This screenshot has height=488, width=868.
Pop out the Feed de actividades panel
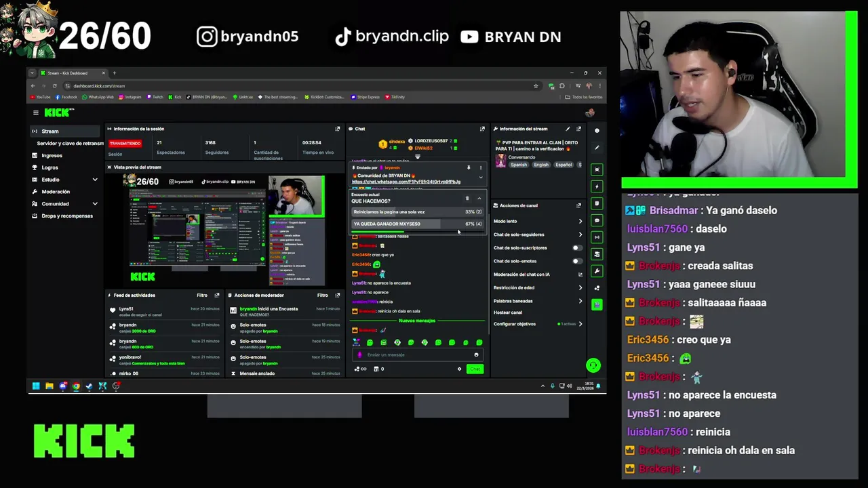[217, 296]
